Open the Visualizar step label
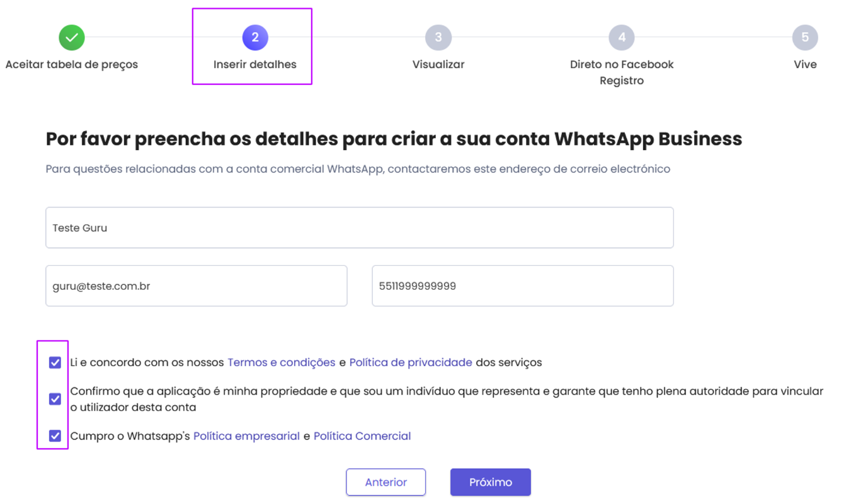846x504 pixels. coord(438,64)
